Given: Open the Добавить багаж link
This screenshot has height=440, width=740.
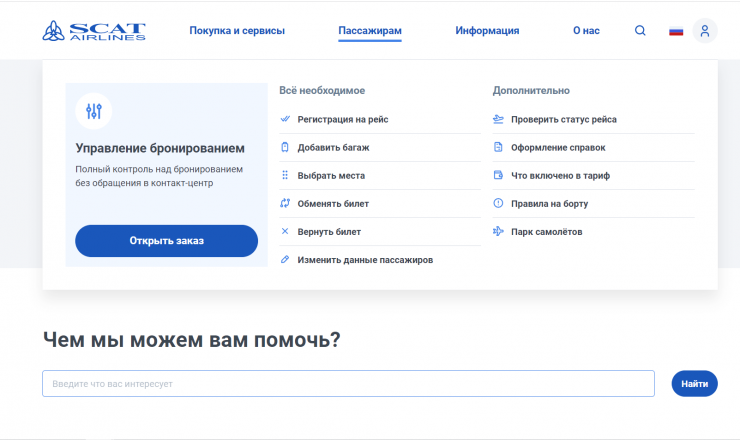Looking at the screenshot, I should click(x=333, y=148).
